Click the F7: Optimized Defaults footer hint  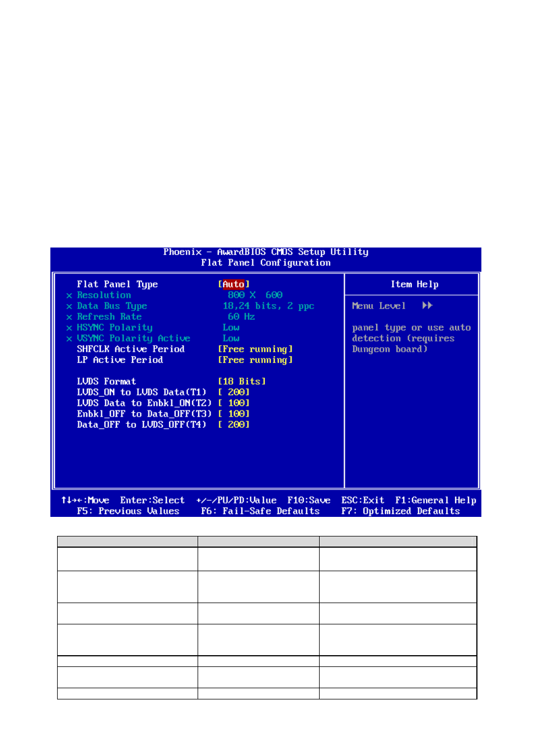[x=401, y=511]
